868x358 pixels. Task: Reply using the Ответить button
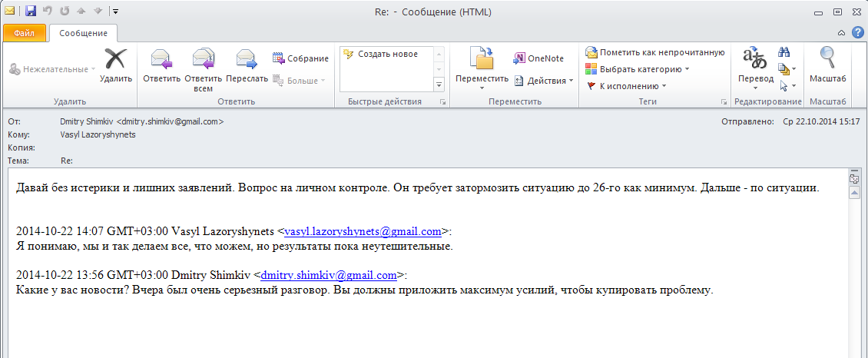click(161, 65)
